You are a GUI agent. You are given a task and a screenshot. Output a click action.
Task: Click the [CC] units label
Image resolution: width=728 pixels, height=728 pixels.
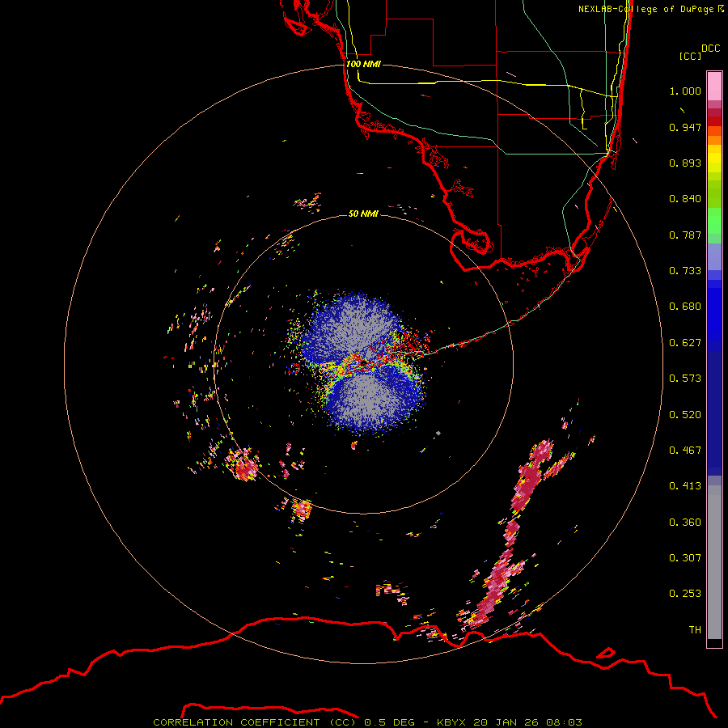(x=691, y=56)
